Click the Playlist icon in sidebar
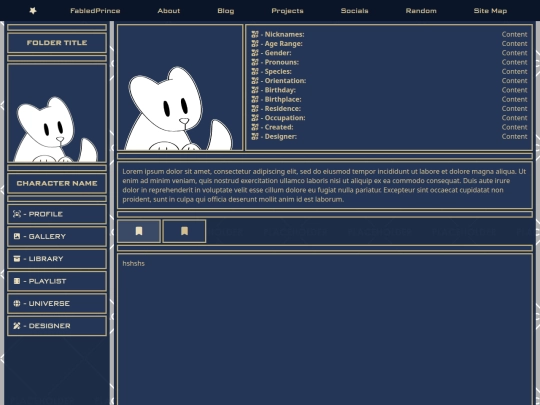Screen dimensions: 540x405 pyautogui.click(x=17, y=281)
